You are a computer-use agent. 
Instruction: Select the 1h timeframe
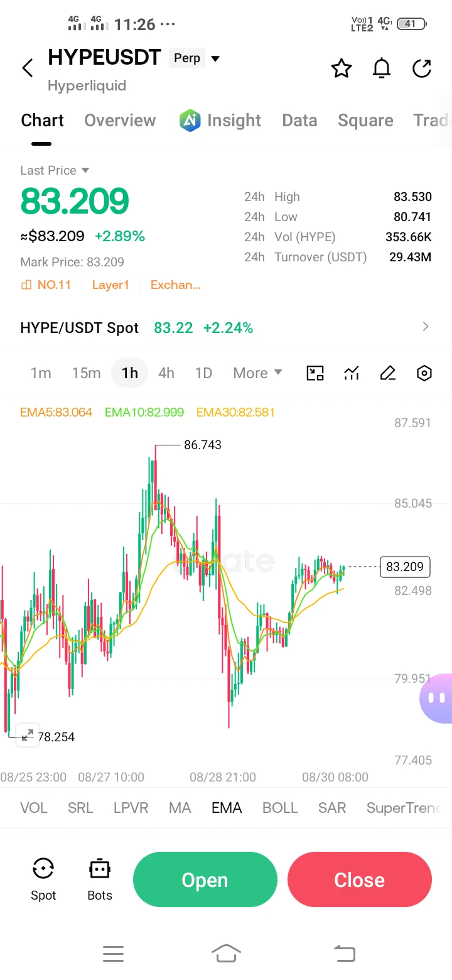pyautogui.click(x=129, y=373)
